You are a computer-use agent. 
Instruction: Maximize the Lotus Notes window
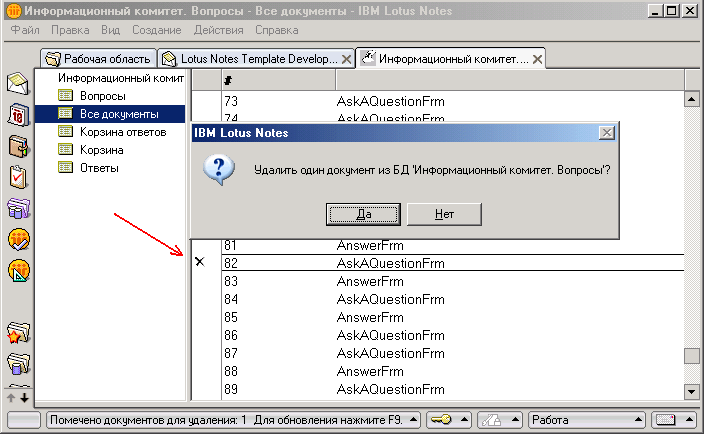coord(672,11)
